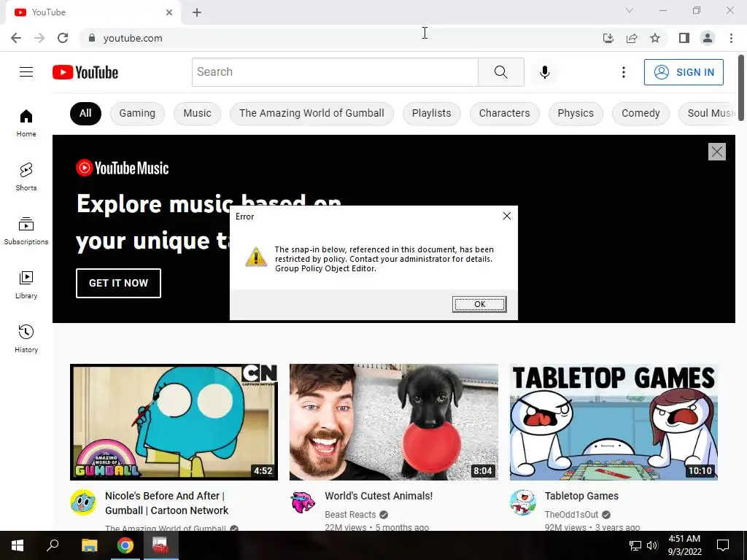Click Gumball channel avatar
Screen dimensions: 747x560
click(x=83, y=502)
